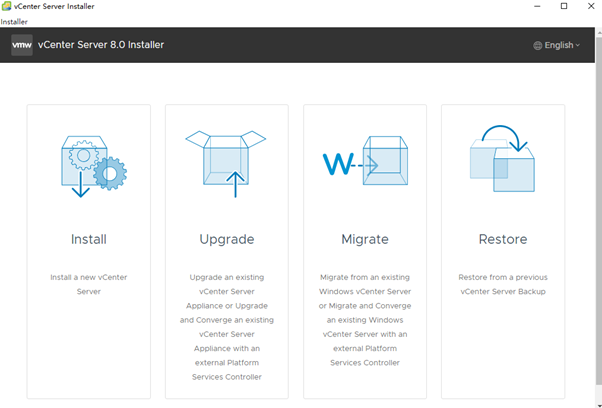Screen dimensions: 602x408
Task: Click "Migrate from an existing Windows" description
Action: point(365,320)
